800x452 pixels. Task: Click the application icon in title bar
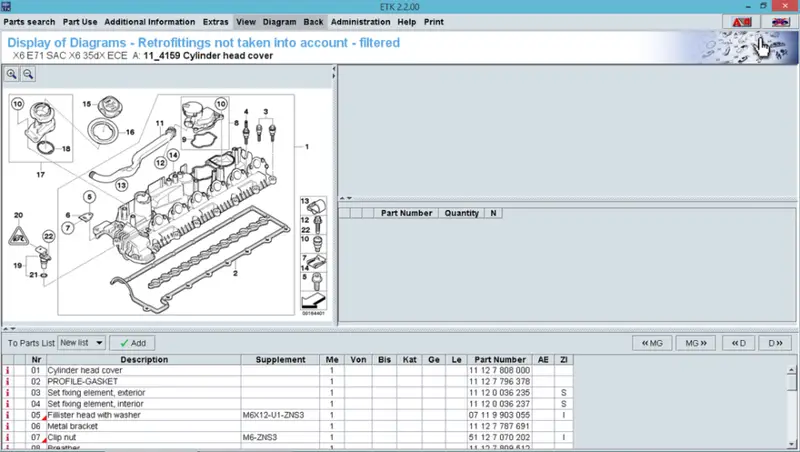point(6,7)
